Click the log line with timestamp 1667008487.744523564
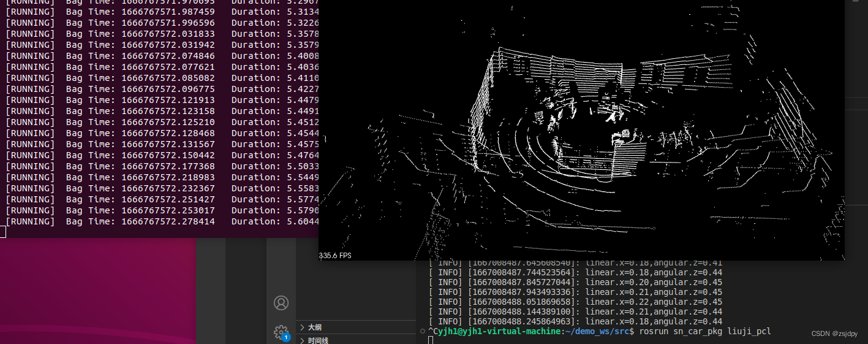868x344 pixels. coord(575,272)
